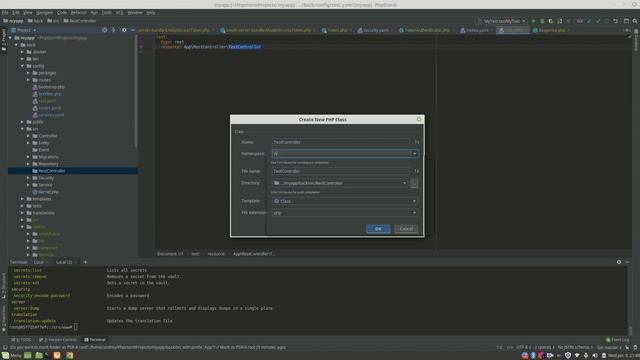
Task: Expand the docker folder in tree
Action: 22,52
